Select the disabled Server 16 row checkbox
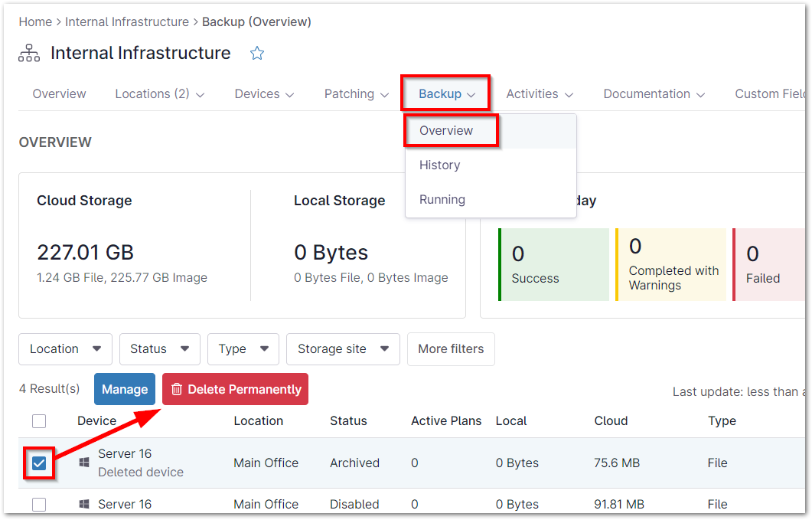This screenshot has height=520, width=812. (x=38, y=504)
